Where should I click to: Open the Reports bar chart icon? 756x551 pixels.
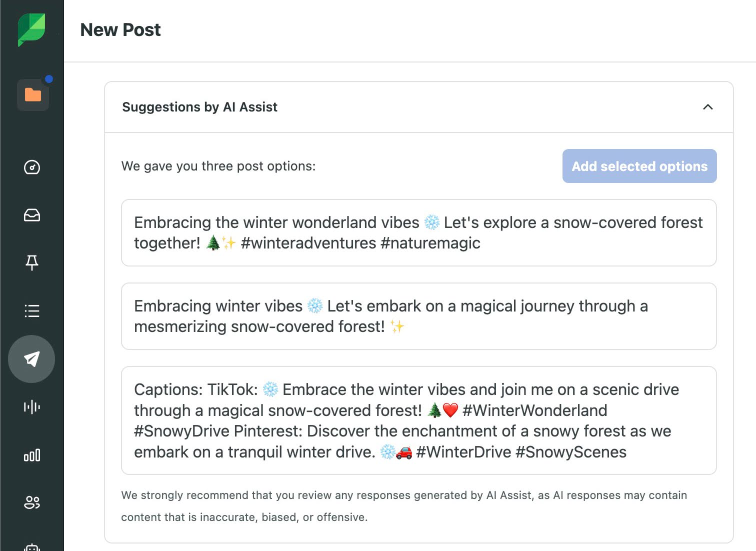tap(31, 455)
